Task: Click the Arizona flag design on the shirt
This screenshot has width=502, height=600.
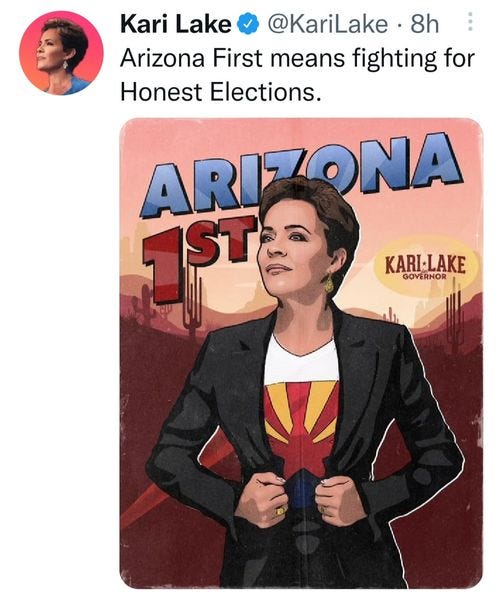Action: tap(301, 430)
